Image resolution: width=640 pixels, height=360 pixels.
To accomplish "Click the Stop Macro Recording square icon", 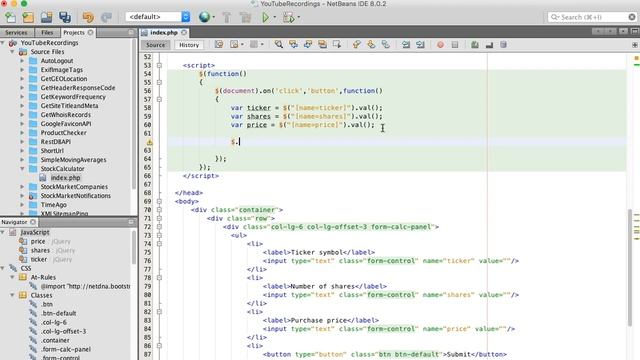I will pos(455,44).
